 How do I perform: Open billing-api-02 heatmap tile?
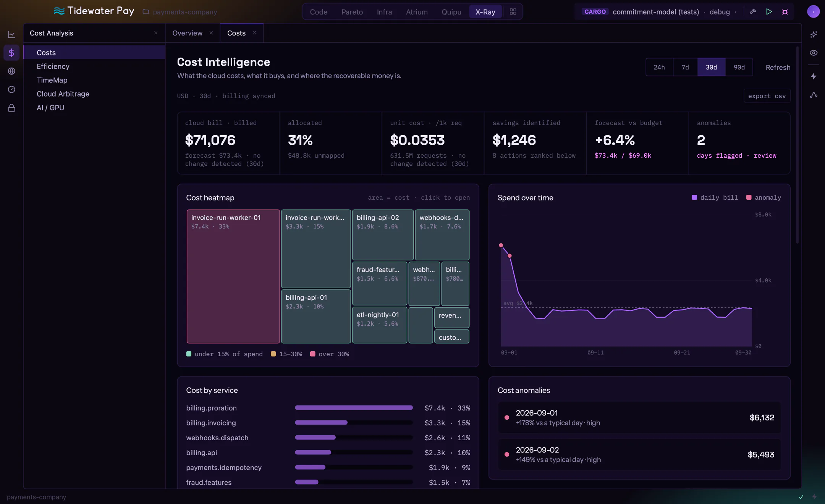(383, 235)
